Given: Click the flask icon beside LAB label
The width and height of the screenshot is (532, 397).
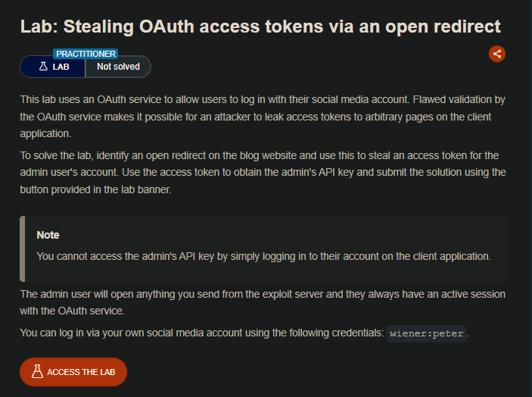Looking at the screenshot, I should (42, 67).
